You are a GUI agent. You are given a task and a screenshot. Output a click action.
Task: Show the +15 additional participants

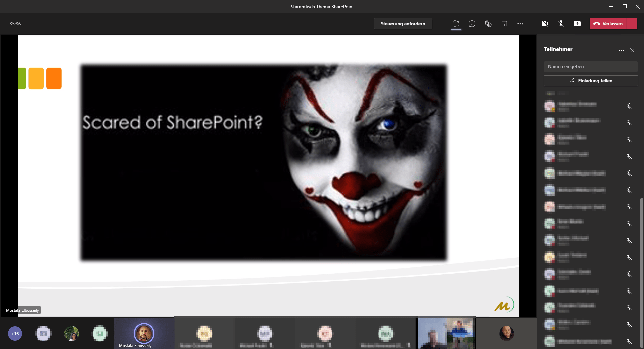coord(15,334)
